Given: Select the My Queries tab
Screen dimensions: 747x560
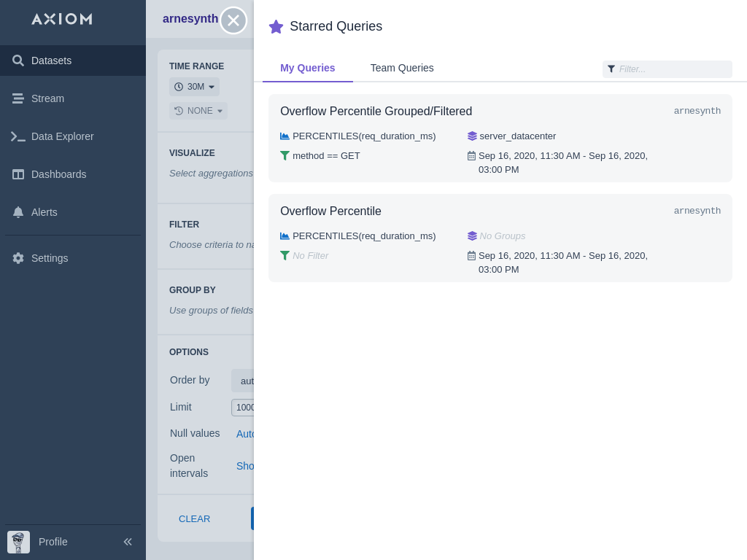Looking at the screenshot, I should click(x=307, y=68).
